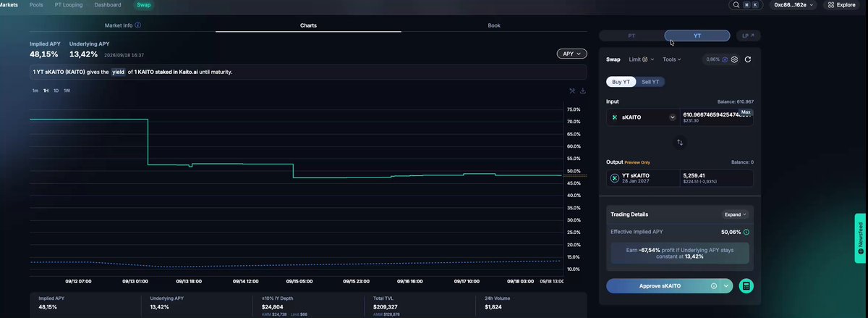Click the Market Info information icon
868x318 pixels.
(138, 25)
